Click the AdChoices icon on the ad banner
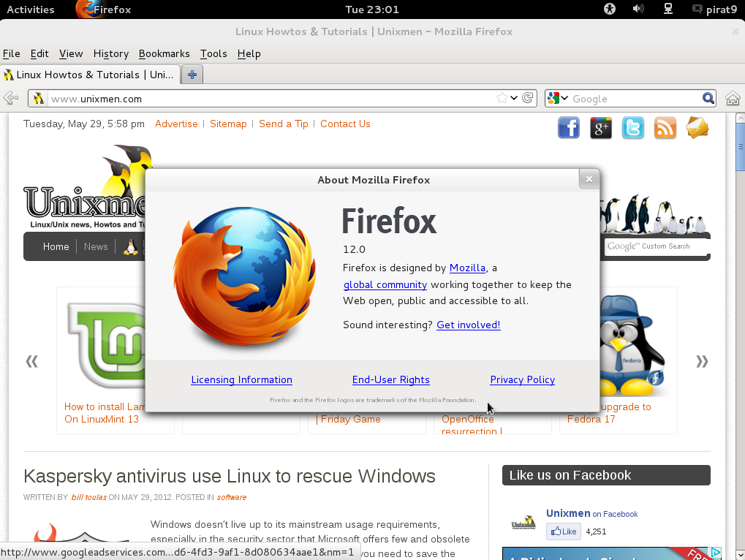Viewport: 745px width, 560px height. (x=716, y=553)
